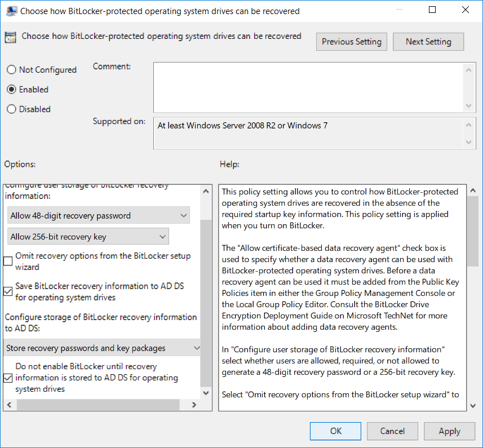483x448 pixels.
Task: Click the Supported on box scroll up arrow
Action: tap(468, 125)
